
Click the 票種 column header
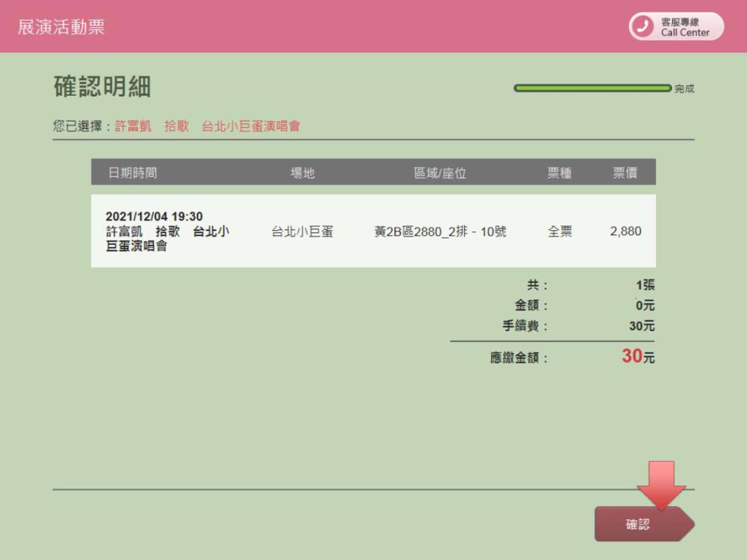click(559, 173)
